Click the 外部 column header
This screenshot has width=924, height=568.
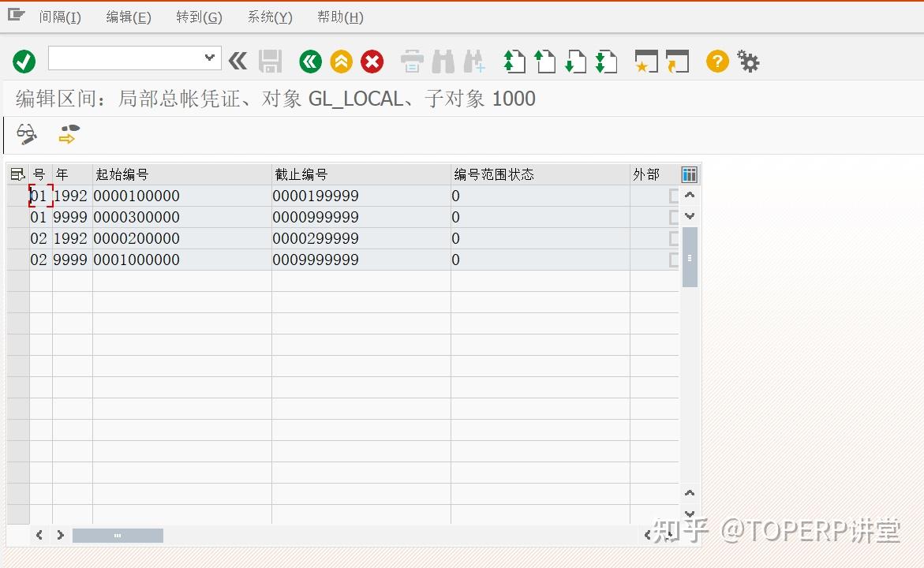click(654, 174)
